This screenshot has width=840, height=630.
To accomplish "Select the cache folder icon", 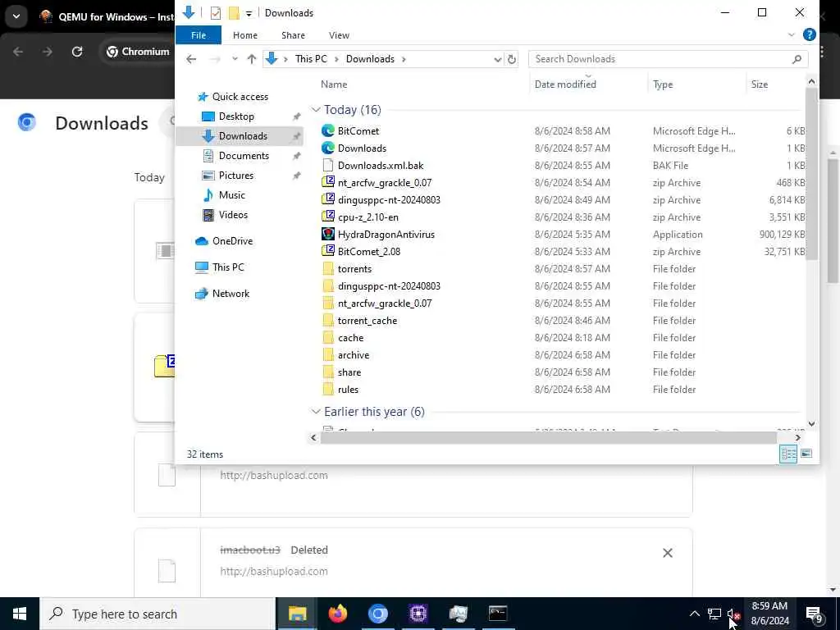I will click(328, 337).
